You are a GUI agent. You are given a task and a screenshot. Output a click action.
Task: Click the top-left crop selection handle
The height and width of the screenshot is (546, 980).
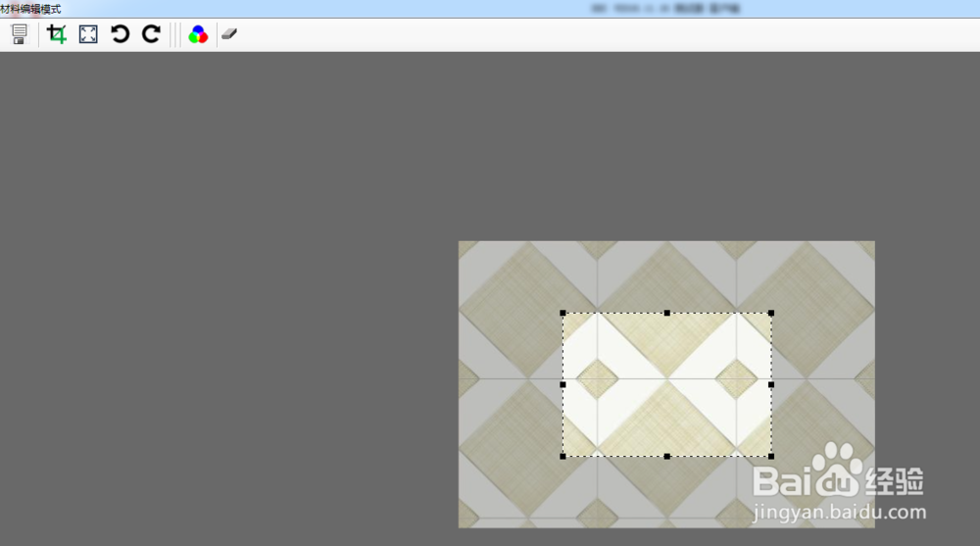point(563,314)
